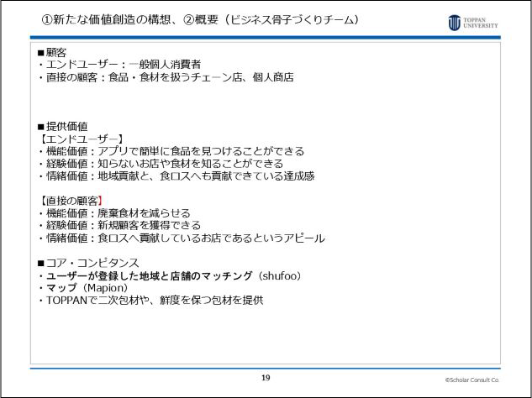The image size is (532, 398).
Task: Click the bullet ending with お店であるというアピール
Action: coord(181,238)
